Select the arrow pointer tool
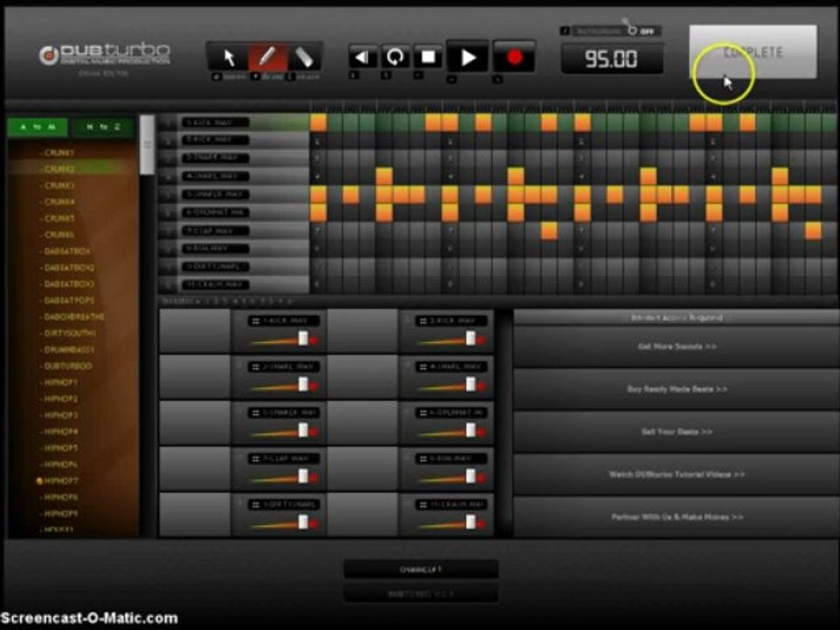This screenshot has width=840, height=630. [228, 58]
